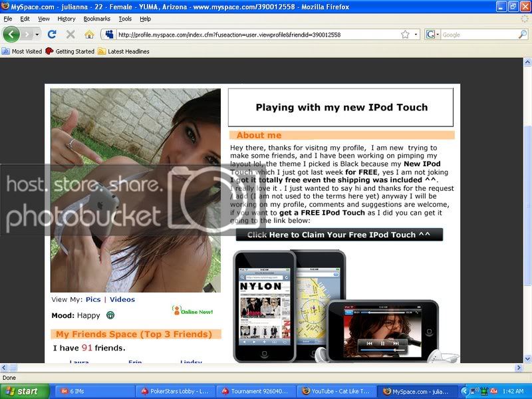The image size is (532, 399).
Task: Click the Windows Start button
Action: pyautogui.click(x=25, y=391)
